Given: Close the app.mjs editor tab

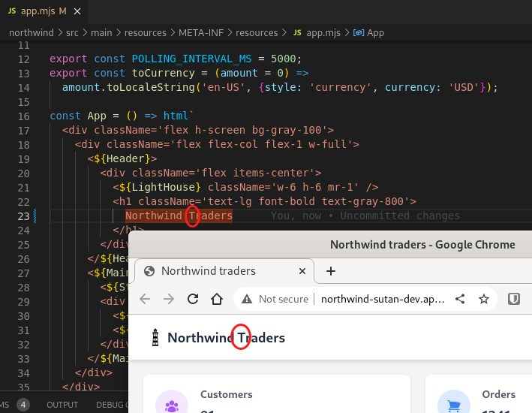Looking at the screenshot, I should pos(77,11).
